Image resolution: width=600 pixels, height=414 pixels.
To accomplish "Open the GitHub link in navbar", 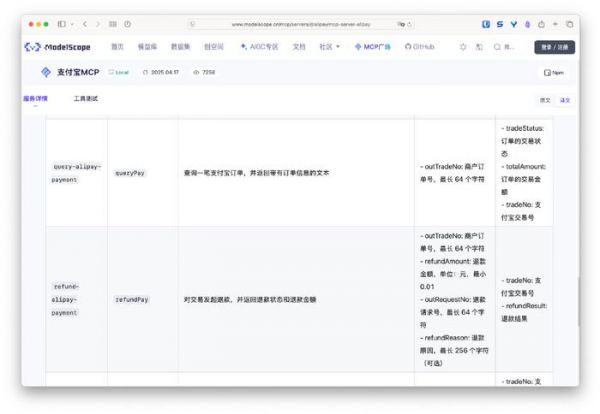I will click(420, 47).
